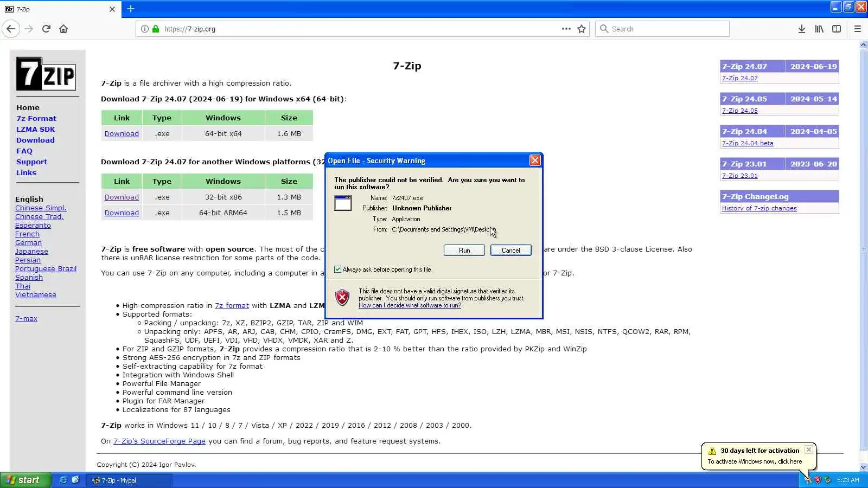Open the 7z format link in features list
The width and height of the screenshot is (868, 488).
coord(232,305)
